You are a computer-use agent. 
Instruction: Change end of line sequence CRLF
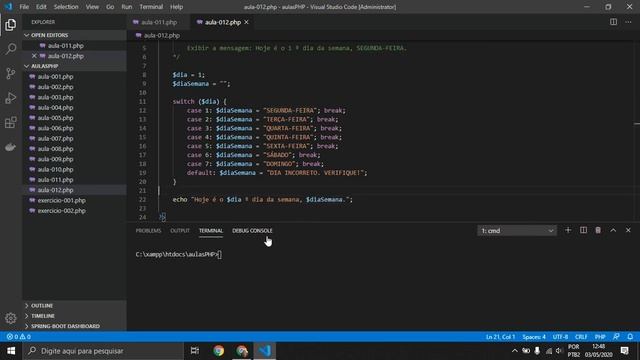pos(581,337)
